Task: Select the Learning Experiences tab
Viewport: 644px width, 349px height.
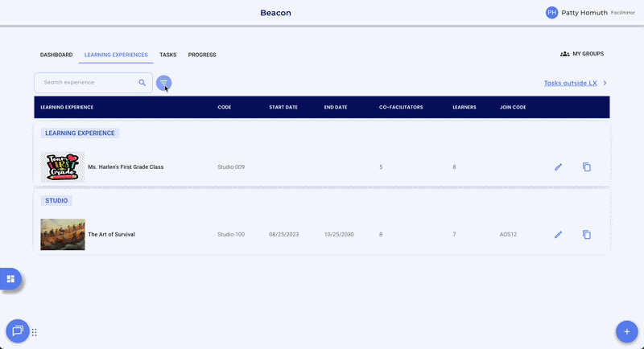Action: pyautogui.click(x=116, y=55)
